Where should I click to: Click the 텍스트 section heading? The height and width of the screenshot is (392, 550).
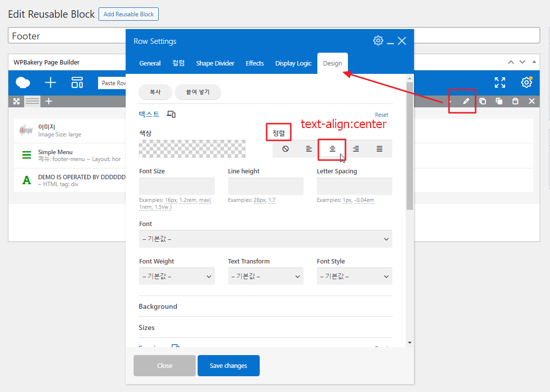pos(149,114)
